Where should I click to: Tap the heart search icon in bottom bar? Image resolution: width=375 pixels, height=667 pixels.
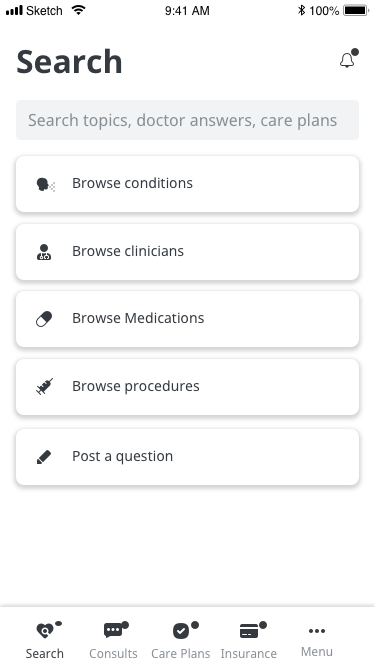pyautogui.click(x=45, y=630)
